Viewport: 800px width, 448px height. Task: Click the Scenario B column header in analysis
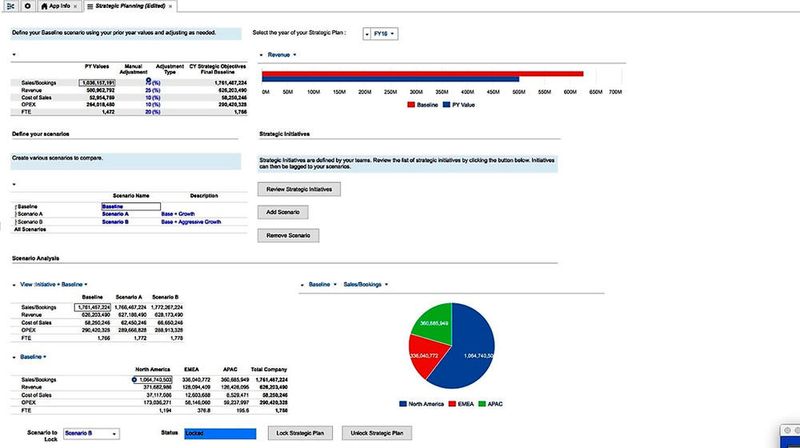pos(165,297)
